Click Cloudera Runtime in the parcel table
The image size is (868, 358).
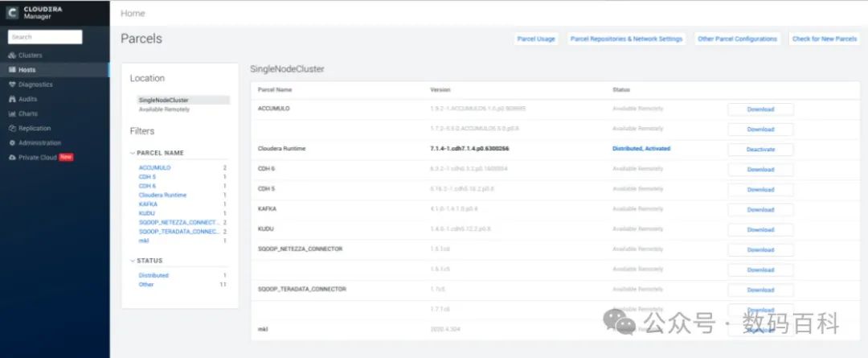pos(282,149)
